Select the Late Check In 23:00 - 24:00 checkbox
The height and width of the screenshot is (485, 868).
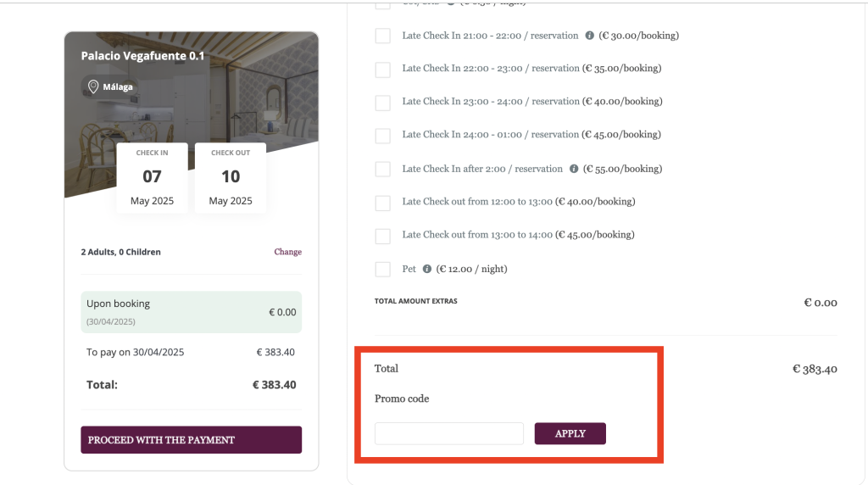(383, 102)
